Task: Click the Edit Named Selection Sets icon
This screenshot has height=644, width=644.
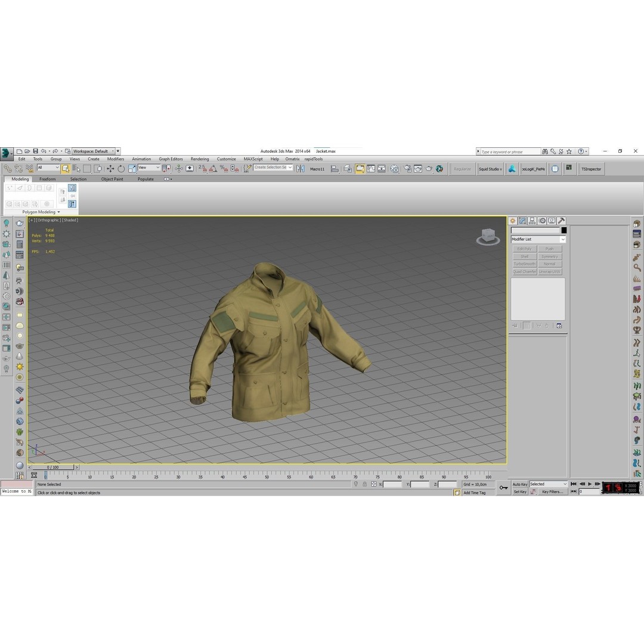Action: tap(247, 168)
